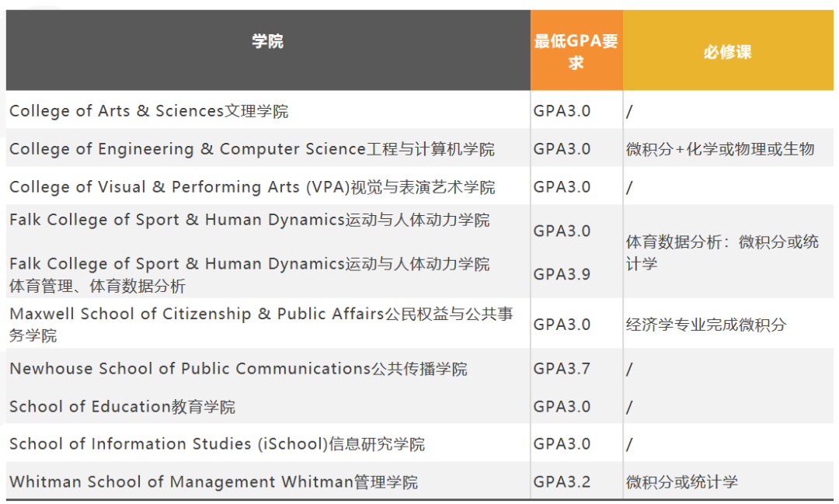The width and height of the screenshot is (839, 504).
Task: Click GPA3.0 in the Arts & Sciences row
Action: click(x=562, y=111)
